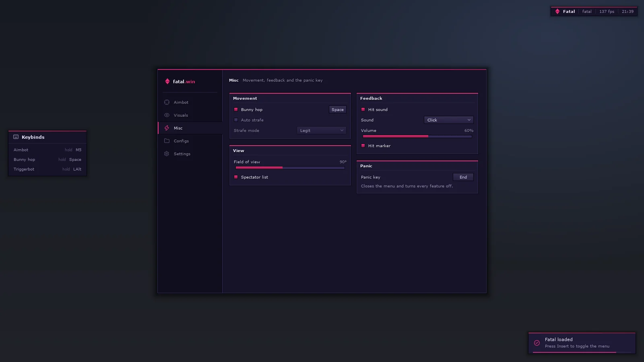The height and width of the screenshot is (362, 644).
Task: Uncheck the Hit marker option
Action: tap(363, 146)
